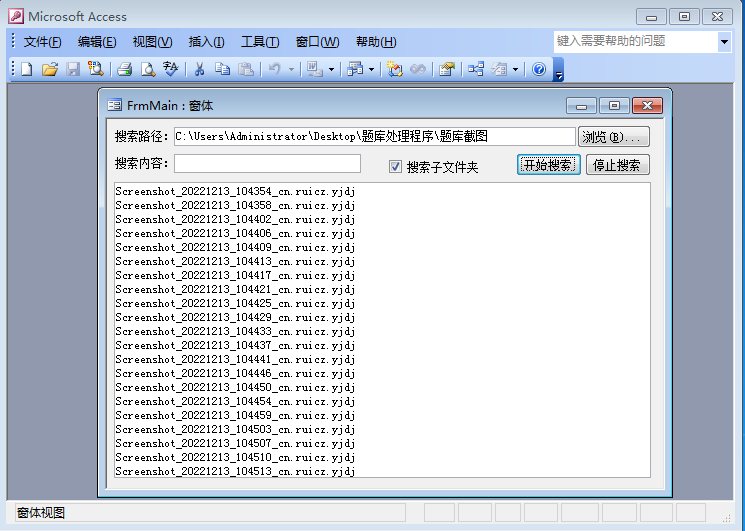The width and height of the screenshot is (745, 531).
Task: Open the 插入(I) menu
Action: [207, 42]
